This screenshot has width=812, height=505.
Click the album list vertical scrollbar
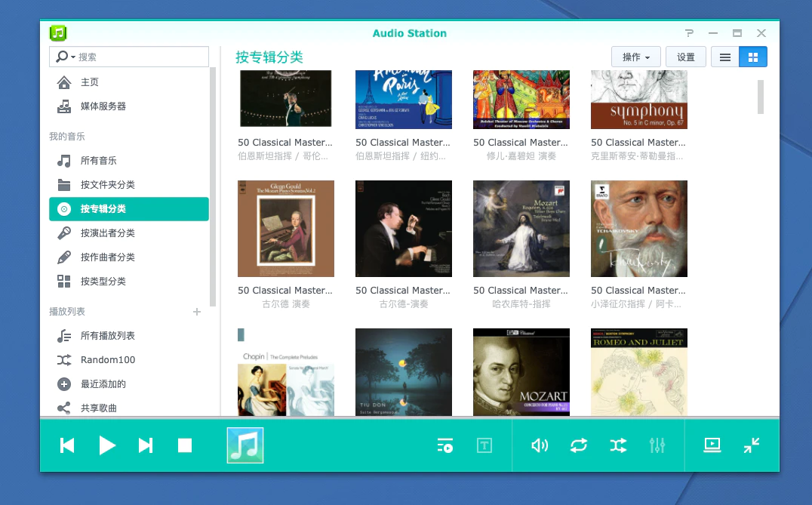pyautogui.click(x=761, y=97)
